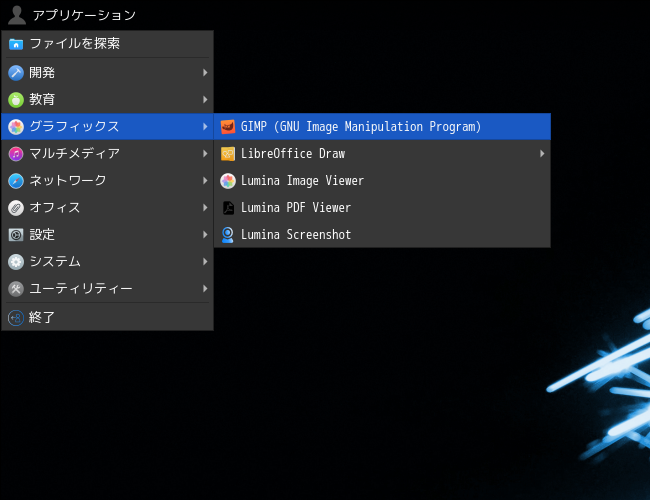Launch GIMP (GNU Image Manipulation Program)
Screen dimensions: 650x500
tap(382, 126)
